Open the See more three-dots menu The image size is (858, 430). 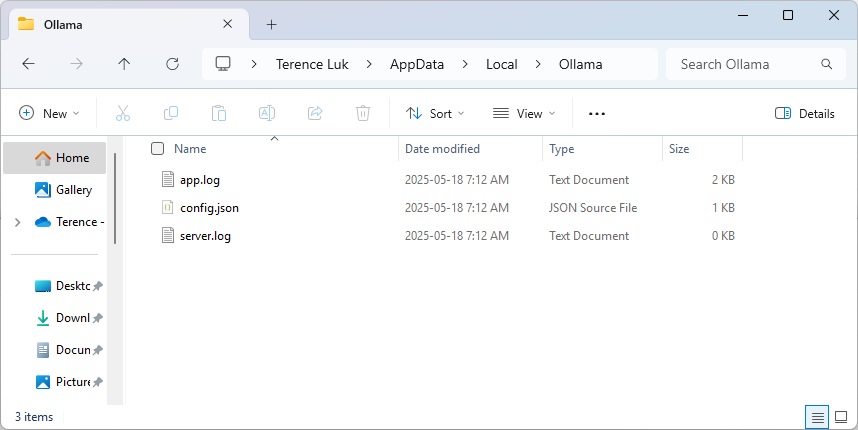[597, 114]
